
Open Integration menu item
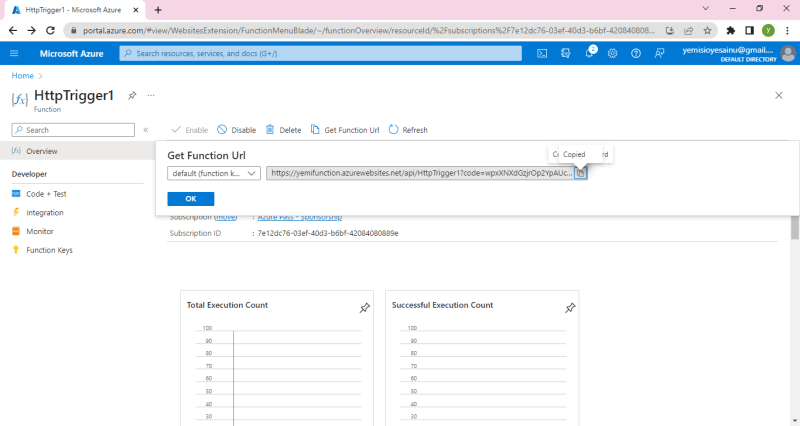tap(45, 213)
